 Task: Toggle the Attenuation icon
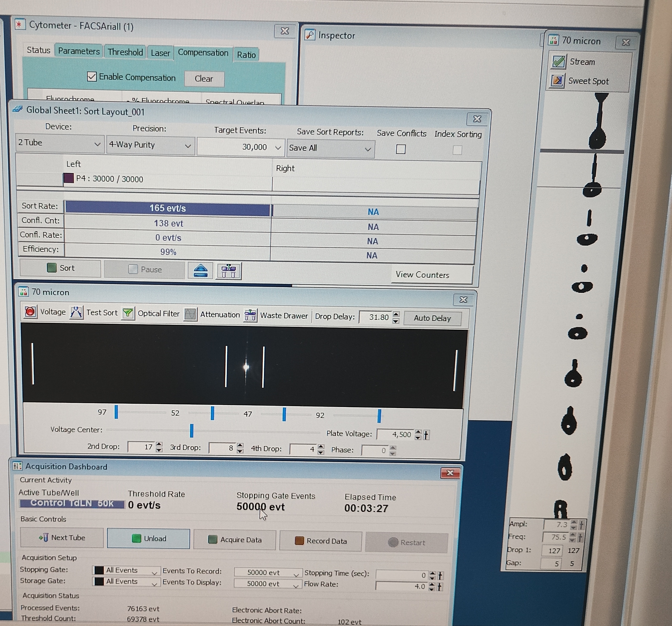coord(190,315)
